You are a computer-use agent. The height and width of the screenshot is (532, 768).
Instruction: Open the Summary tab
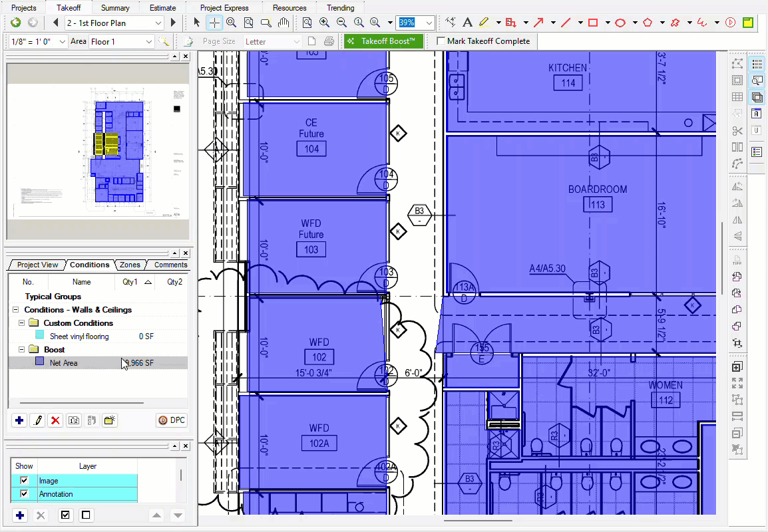(x=115, y=8)
